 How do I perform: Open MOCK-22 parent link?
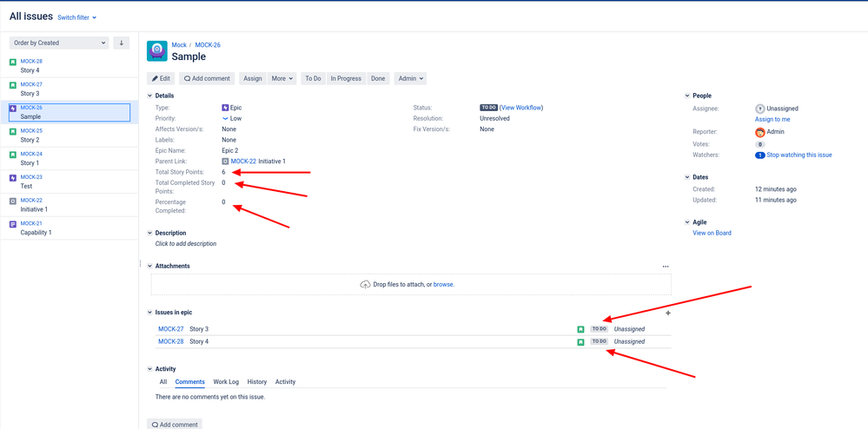[x=243, y=161]
